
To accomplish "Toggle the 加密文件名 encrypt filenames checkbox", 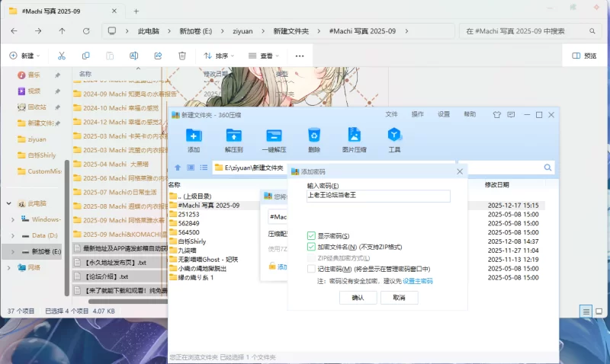I will [311, 247].
